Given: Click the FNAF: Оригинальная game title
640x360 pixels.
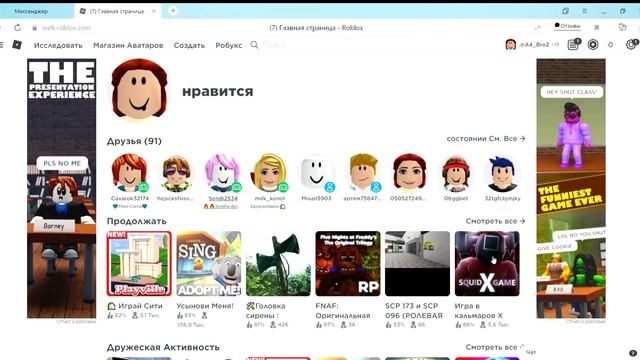Looking at the screenshot, I should click(343, 311).
